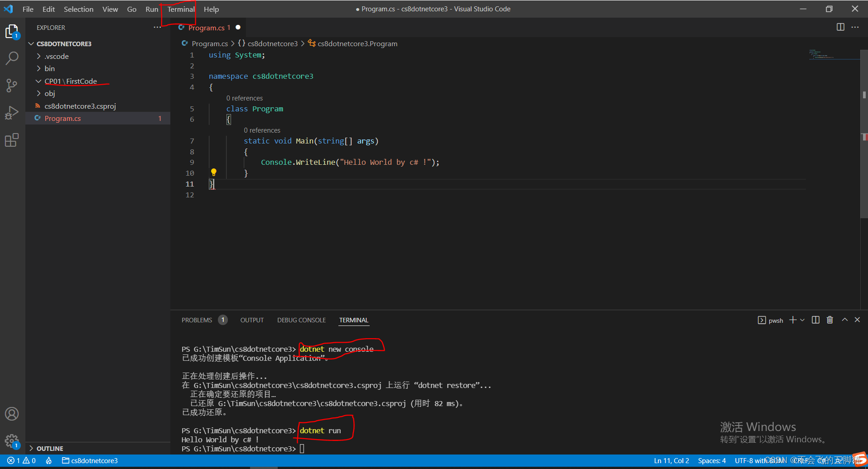Open the Manage gear icon
This screenshot has width=868, height=469.
point(12,441)
